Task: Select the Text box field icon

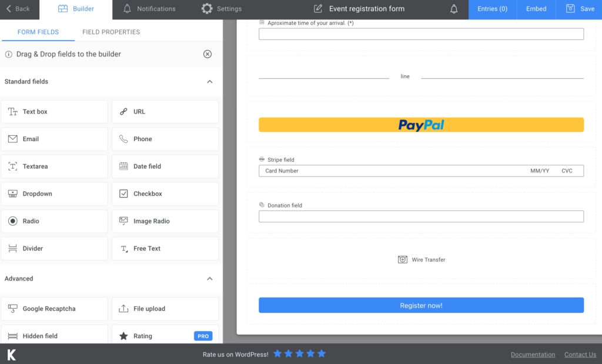Action: coord(13,112)
